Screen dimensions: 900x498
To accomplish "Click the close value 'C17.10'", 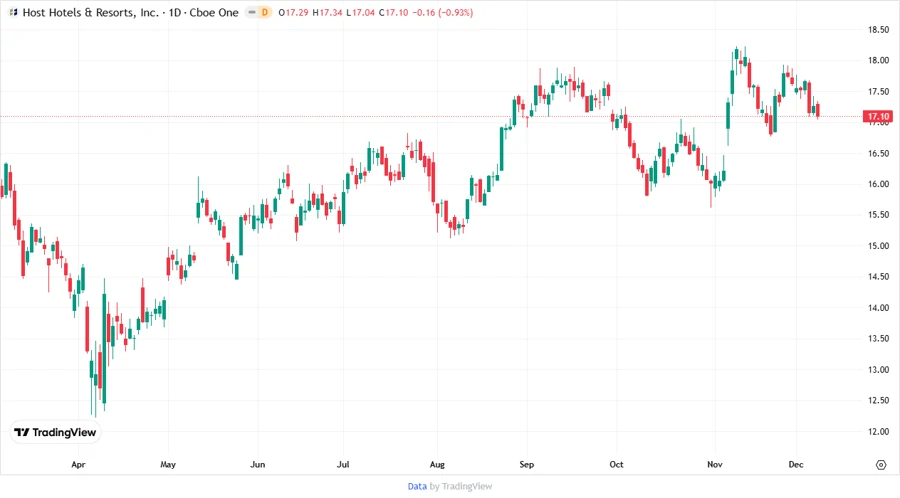I will (393, 12).
